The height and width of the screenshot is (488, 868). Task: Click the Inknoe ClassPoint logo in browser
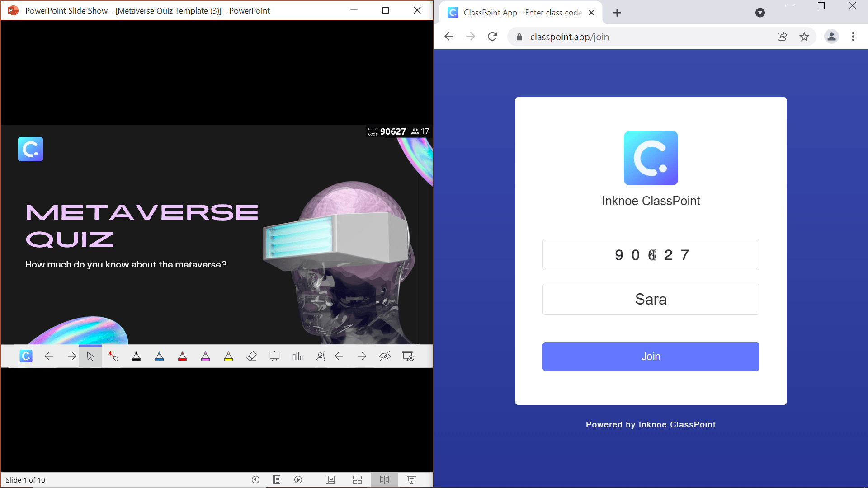[651, 158]
